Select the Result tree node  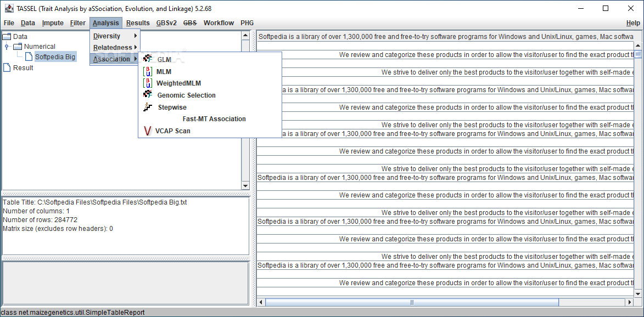click(x=24, y=67)
